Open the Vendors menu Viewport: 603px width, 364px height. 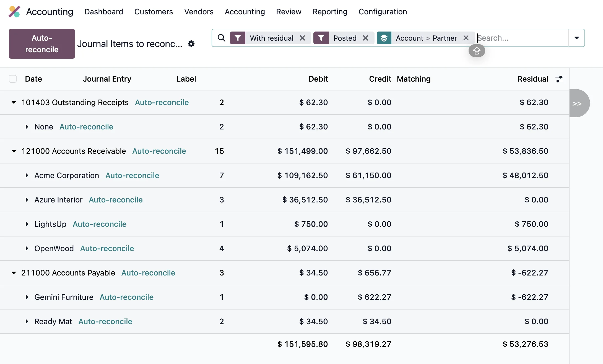coord(199,12)
